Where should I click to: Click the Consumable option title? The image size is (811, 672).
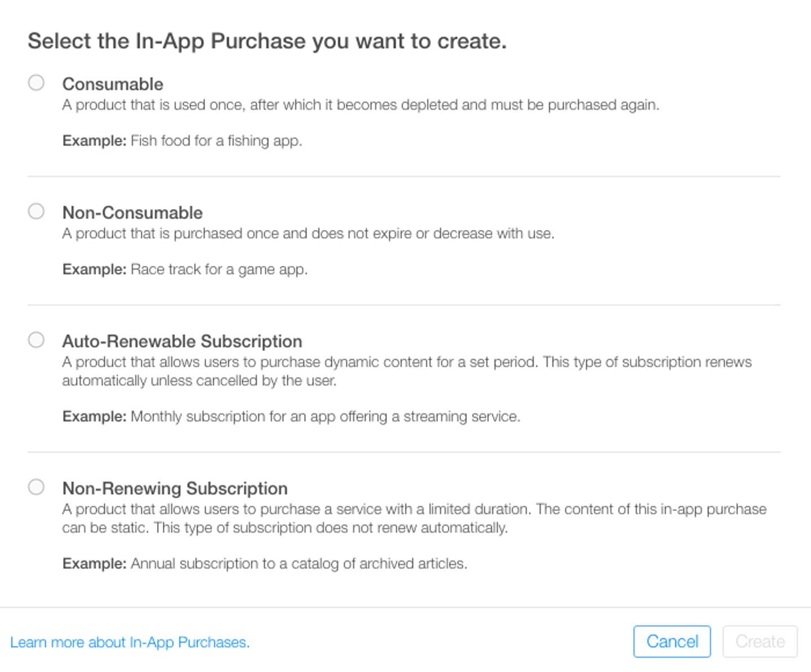(x=113, y=84)
